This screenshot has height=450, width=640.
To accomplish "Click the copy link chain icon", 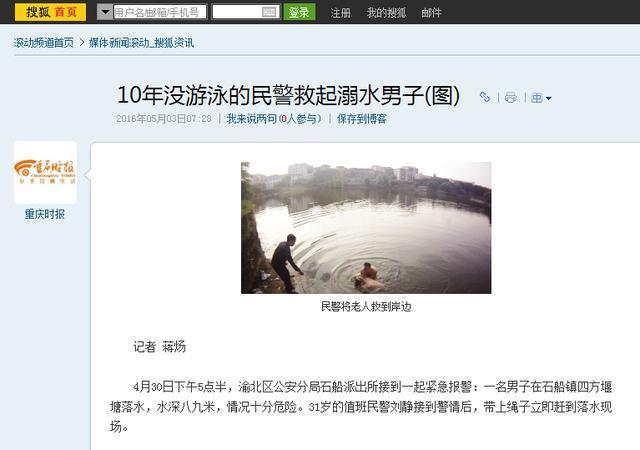I will pos(484,97).
